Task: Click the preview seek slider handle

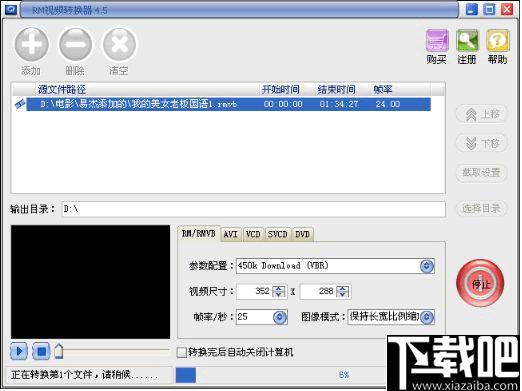Action: [x=59, y=351]
